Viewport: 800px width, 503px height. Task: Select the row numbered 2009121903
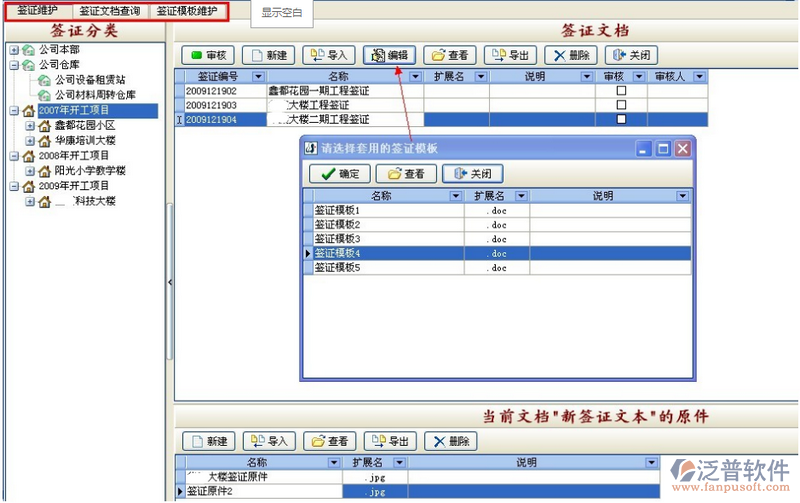pyautogui.click(x=441, y=105)
